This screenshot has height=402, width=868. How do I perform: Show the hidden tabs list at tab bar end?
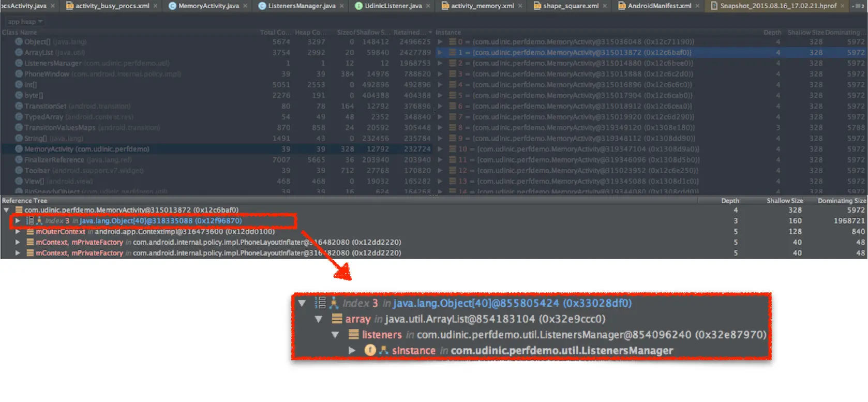(x=858, y=6)
